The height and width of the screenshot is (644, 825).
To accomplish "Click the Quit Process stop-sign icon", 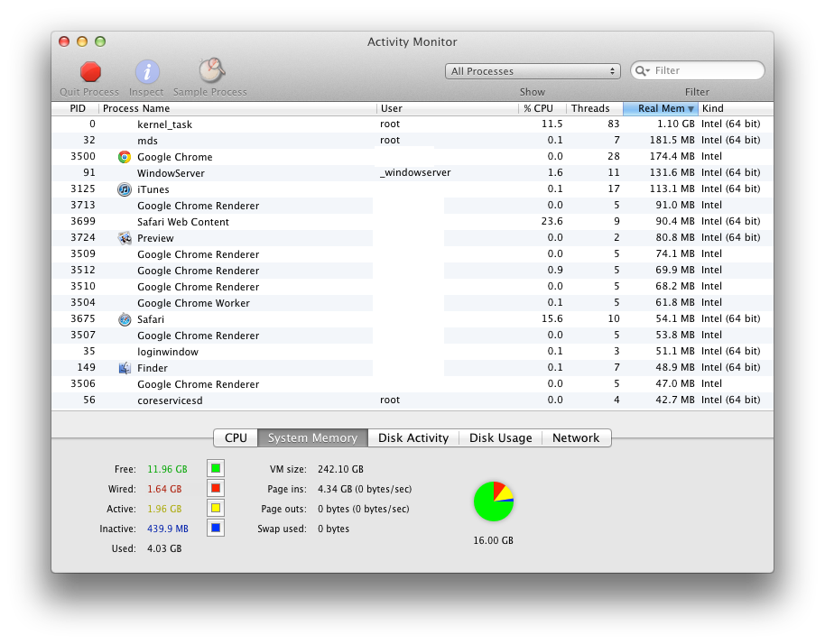I will tap(90, 72).
